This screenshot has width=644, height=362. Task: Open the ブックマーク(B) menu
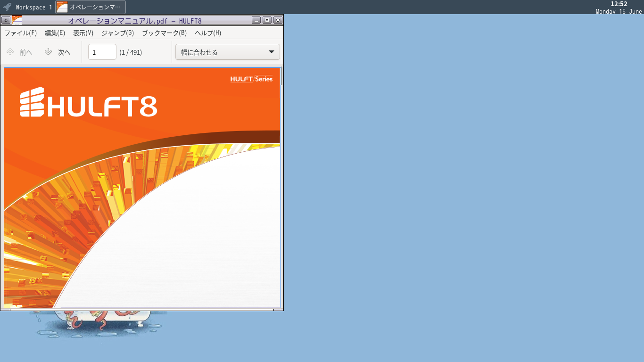click(165, 33)
